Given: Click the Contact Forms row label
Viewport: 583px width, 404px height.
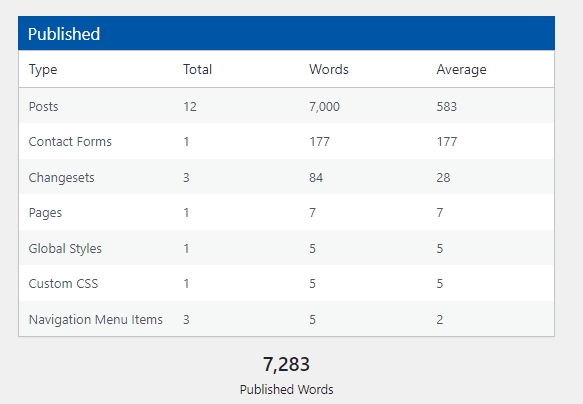Looking at the screenshot, I should (70, 142).
